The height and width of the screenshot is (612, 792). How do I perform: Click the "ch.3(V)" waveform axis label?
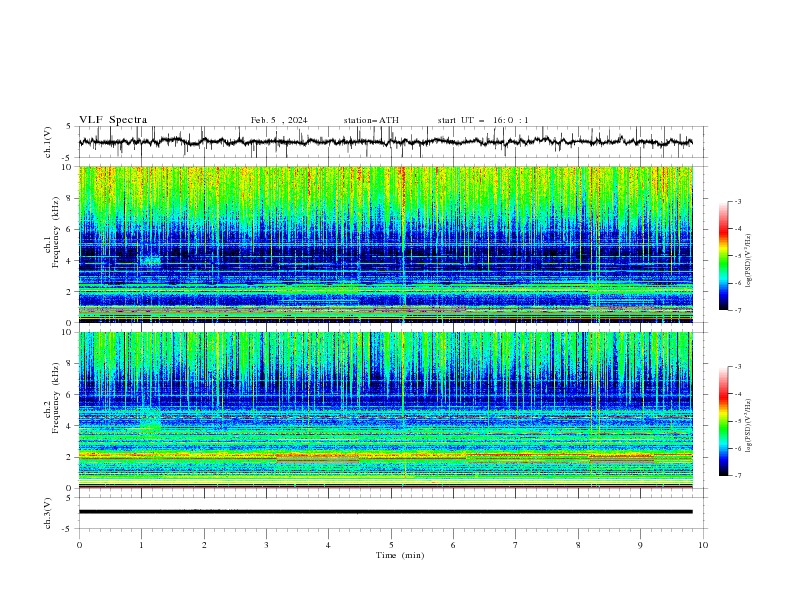click(x=48, y=513)
